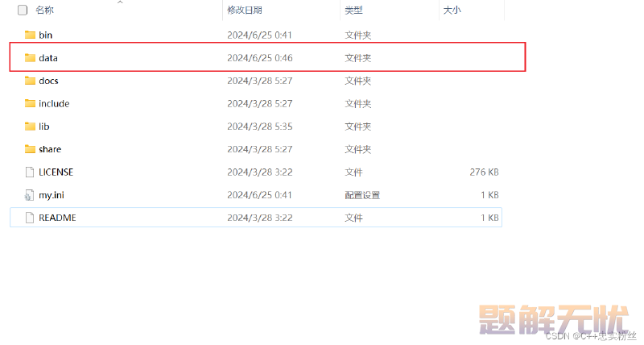Click the LICENSE file icon

(x=30, y=172)
